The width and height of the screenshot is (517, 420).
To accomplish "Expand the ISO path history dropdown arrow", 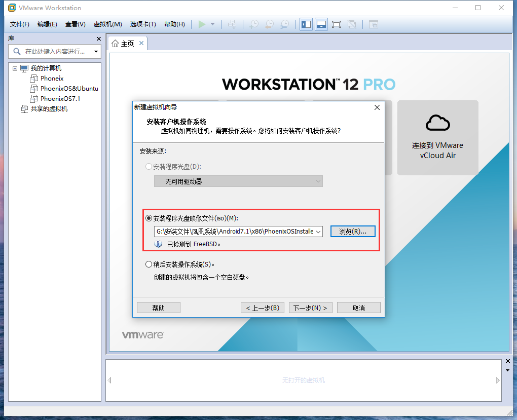I will pyautogui.click(x=318, y=232).
